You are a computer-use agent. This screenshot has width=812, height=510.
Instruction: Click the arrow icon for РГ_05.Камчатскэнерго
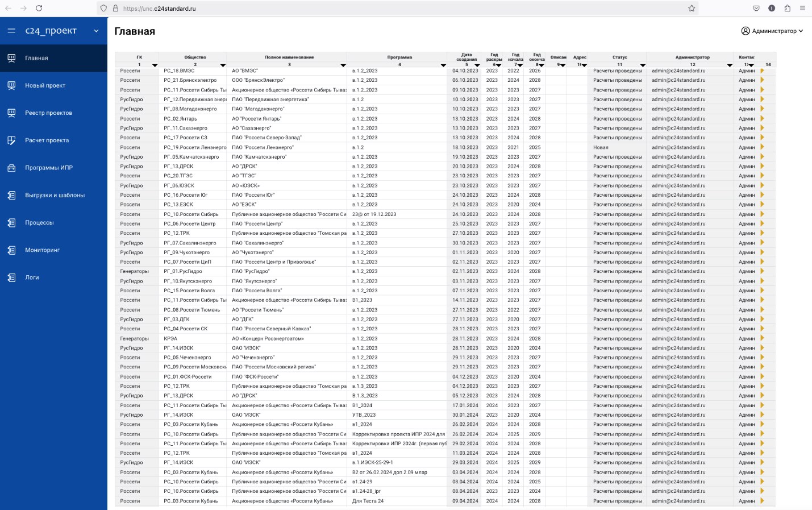pos(762,157)
